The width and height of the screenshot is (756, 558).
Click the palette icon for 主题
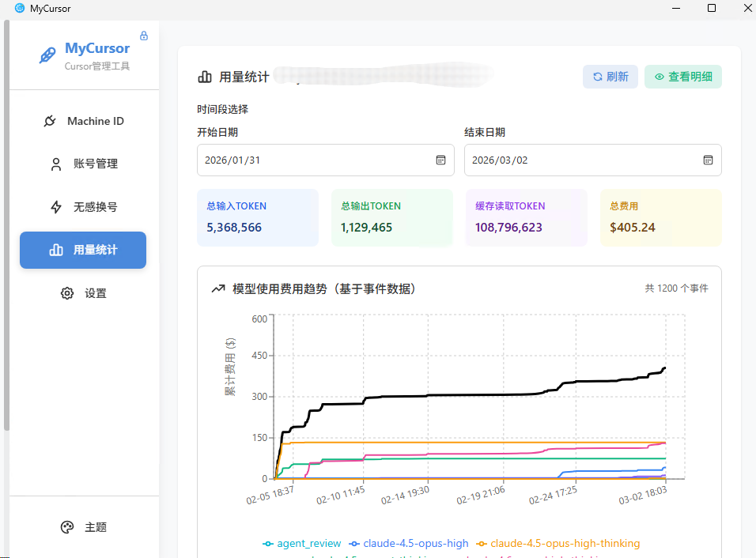pos(67,527)
